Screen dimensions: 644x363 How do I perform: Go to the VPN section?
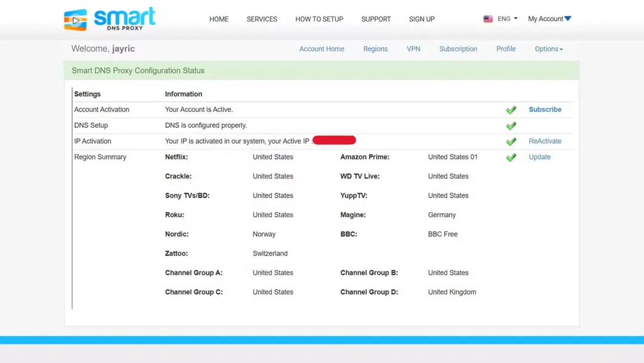click(x=413, y=49)
